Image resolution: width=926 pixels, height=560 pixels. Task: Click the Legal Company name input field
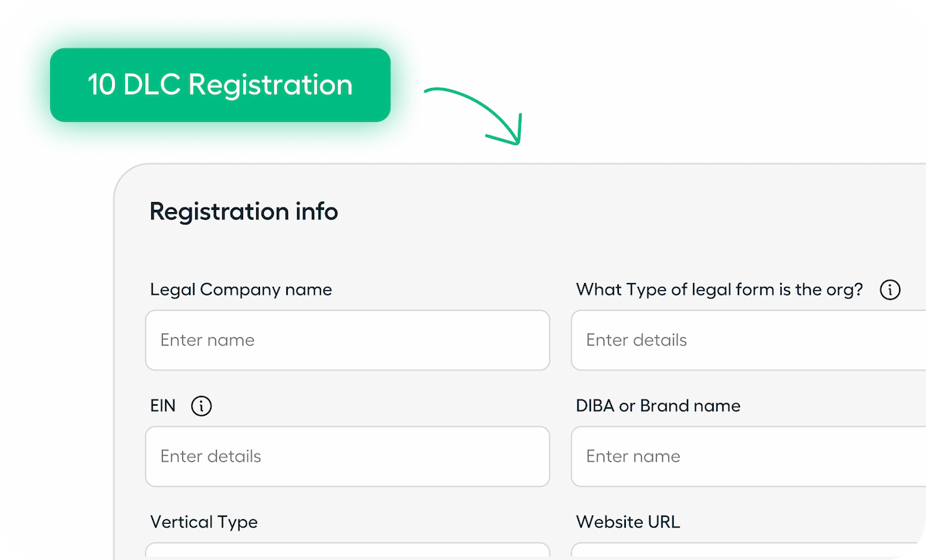347,340
